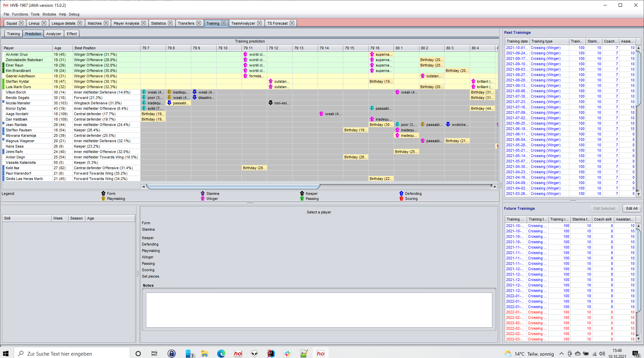Click the green Passing legend icon
Screen dimensions: 644x358
(x=302, y=199)
